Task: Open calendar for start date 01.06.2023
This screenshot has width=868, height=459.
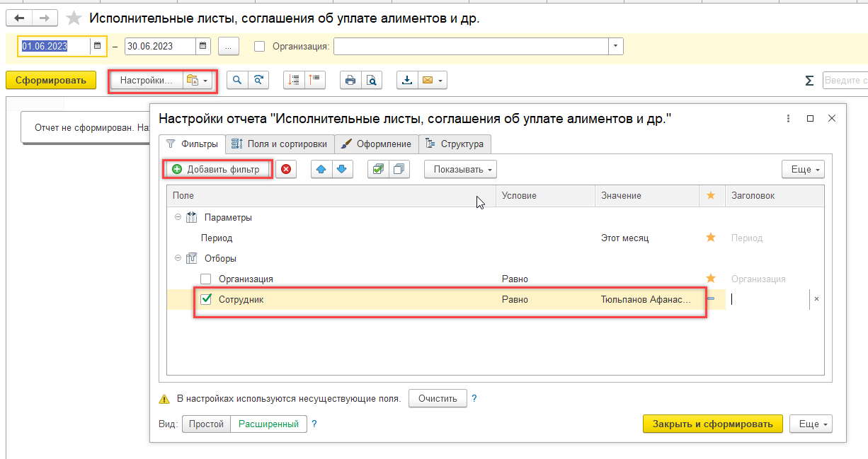Action: click(98, 46)
